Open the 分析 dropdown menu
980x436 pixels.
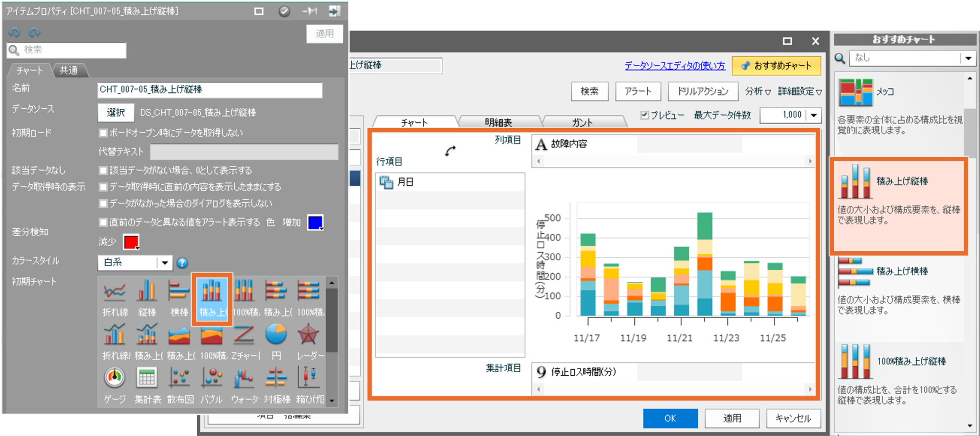757,91
